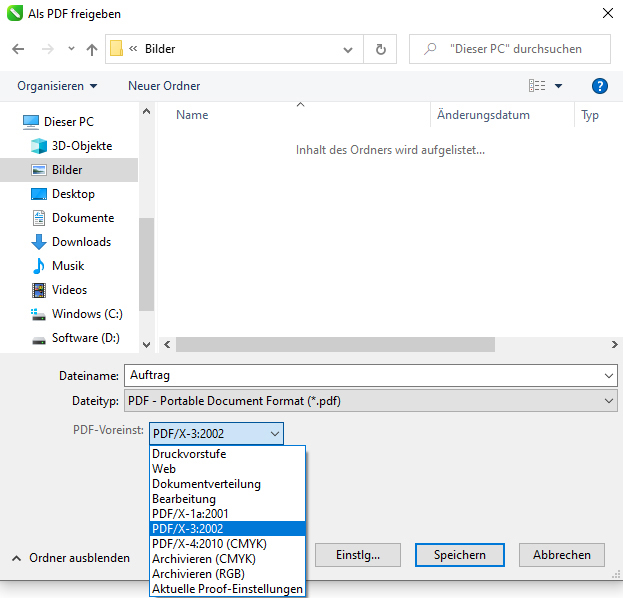This screenshot has height=598, width=623.
Task: Click the horizontal scrollbar in file list
Action: 335,344
